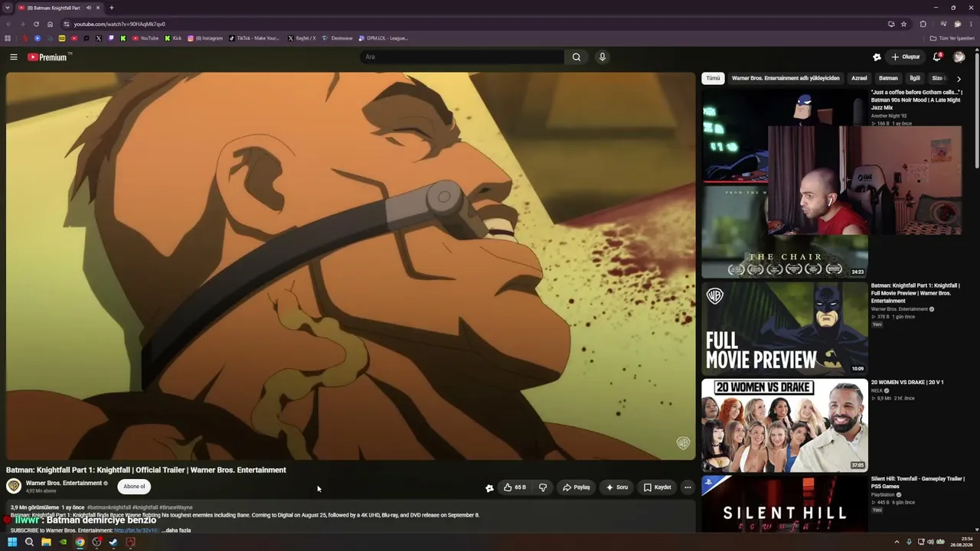Open the tab search dropdown arrow
980x551 pixels.
[8, 8]
